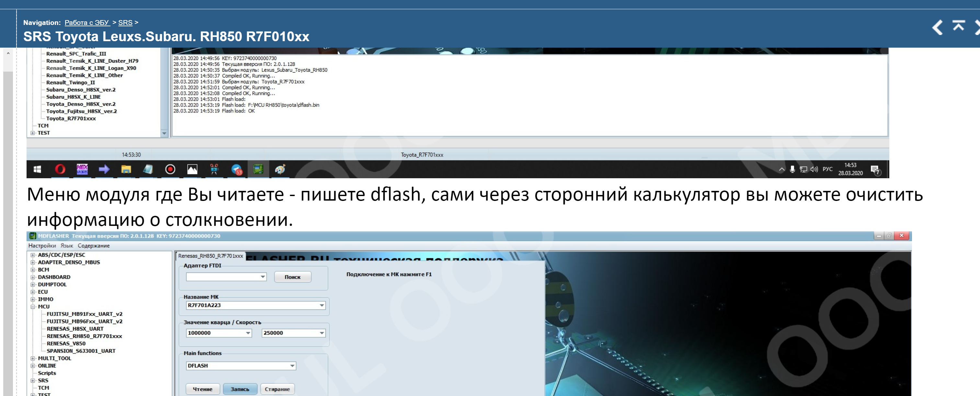Open the Название МК R7F701A223 dropdown
980x396 pixels.
point(322,305)
